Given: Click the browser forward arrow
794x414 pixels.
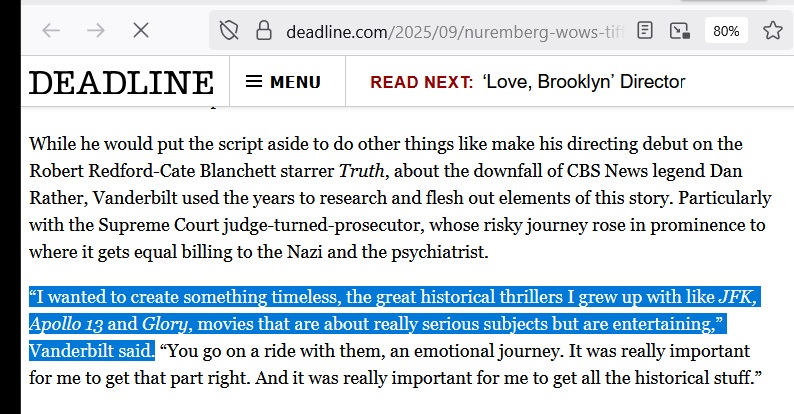Looking at the screenshot, I should pyautogui.click(x=96, y=30).
